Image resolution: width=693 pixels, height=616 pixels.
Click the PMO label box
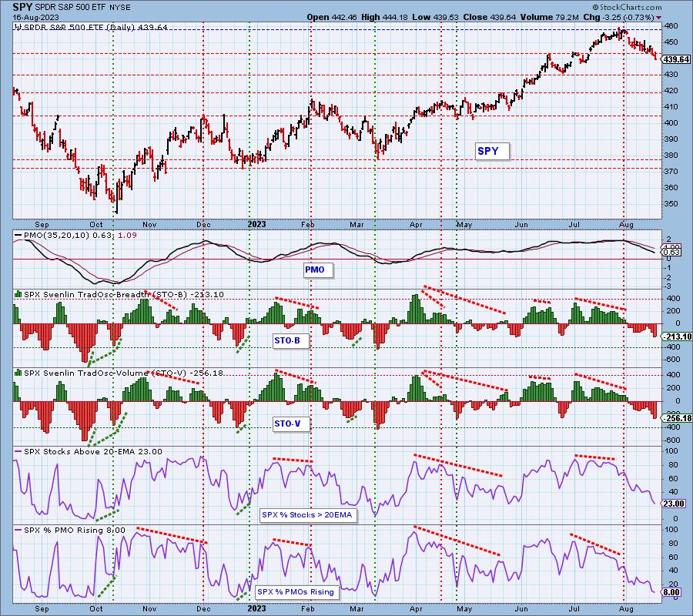pyautogui.click(x=318, y=269)
